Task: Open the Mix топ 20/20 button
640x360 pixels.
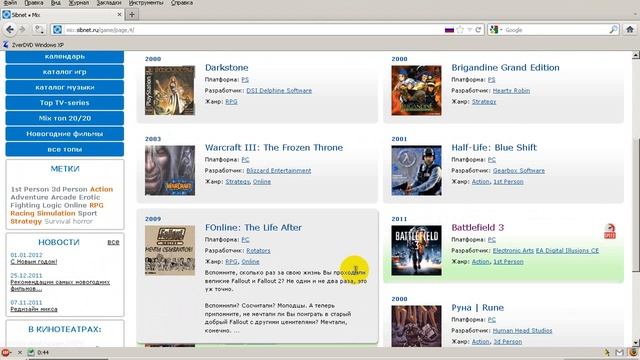Action: pos(64,118)
